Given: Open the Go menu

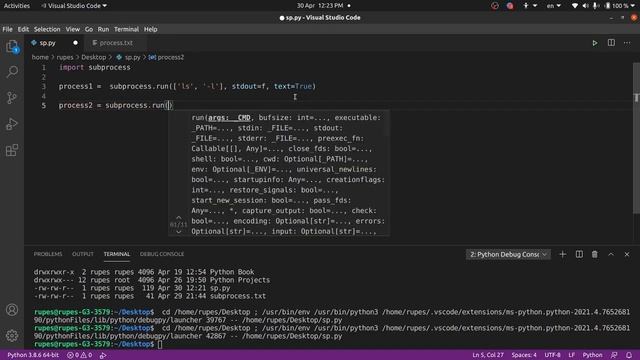Looking at the screenshot, I should click(89, 29).
